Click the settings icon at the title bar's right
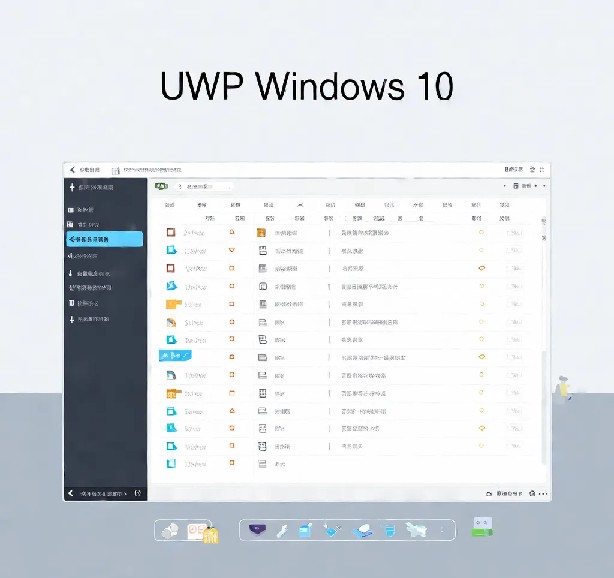614x578 pixels. pyautogui.click(x=532, y=170)
